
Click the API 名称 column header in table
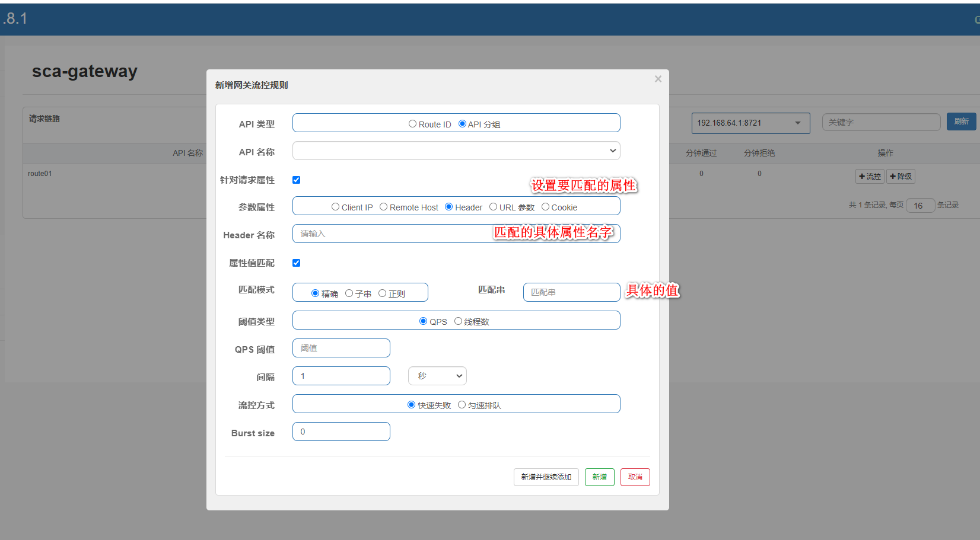coord(187,153)
